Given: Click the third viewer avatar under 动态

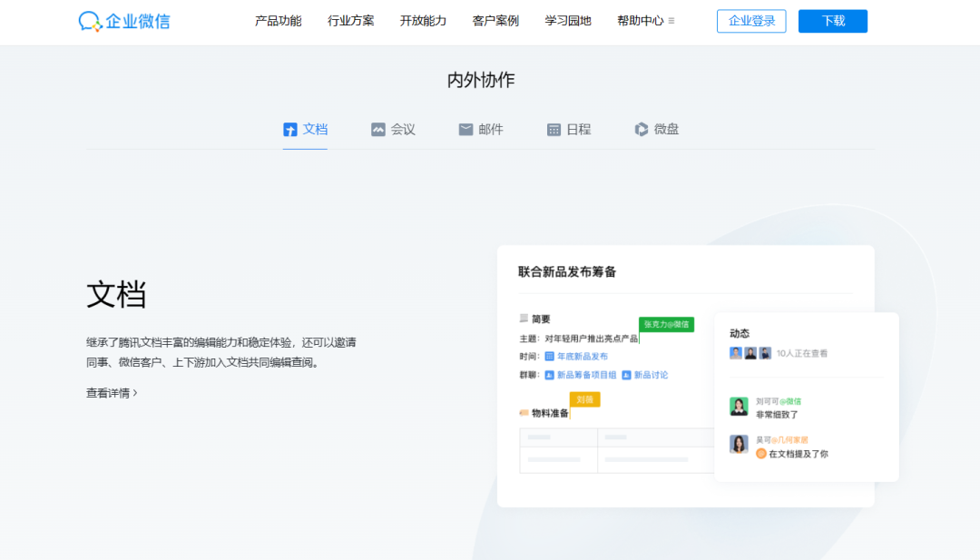Looking at the screenshot, I should 765,353.
